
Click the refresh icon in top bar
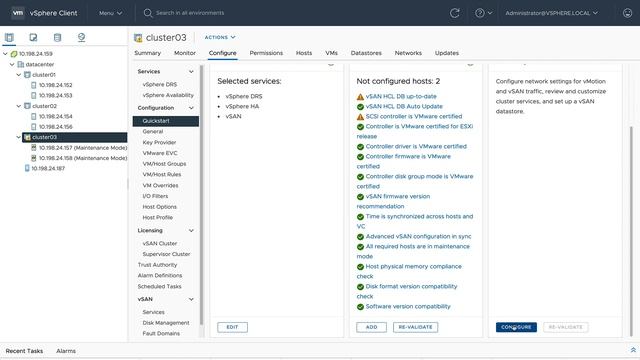pos(454,13)
